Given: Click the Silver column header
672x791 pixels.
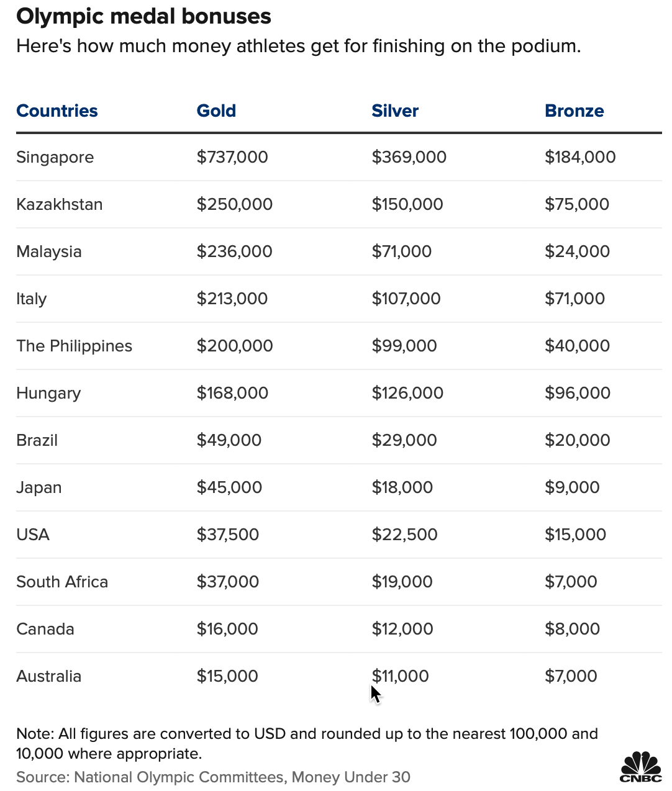Looking at the screenshot, I should 395,111.
